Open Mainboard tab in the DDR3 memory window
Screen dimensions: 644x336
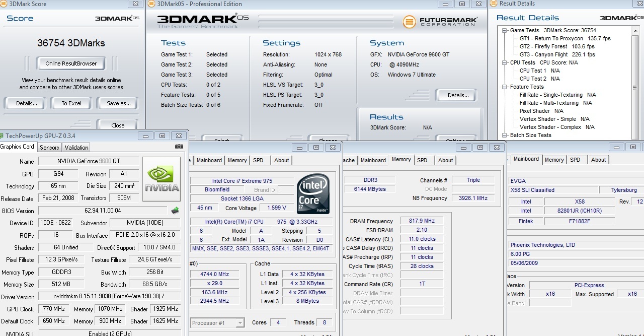click(x=373, y=160)
